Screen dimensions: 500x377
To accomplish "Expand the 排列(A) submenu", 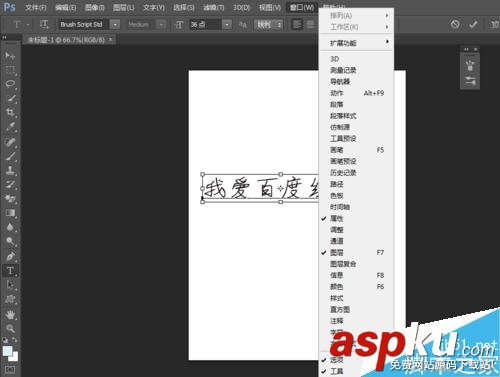I will [x=357, y=16].
